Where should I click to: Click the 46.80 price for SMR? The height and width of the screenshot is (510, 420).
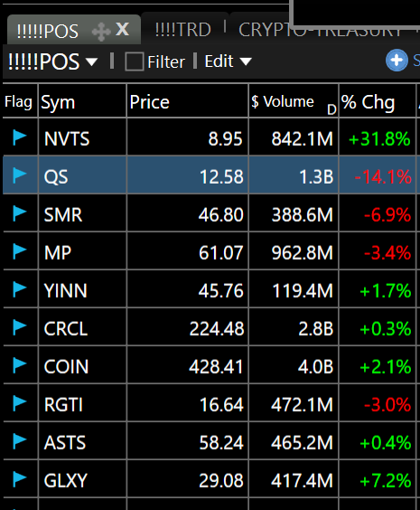point(221,215)
